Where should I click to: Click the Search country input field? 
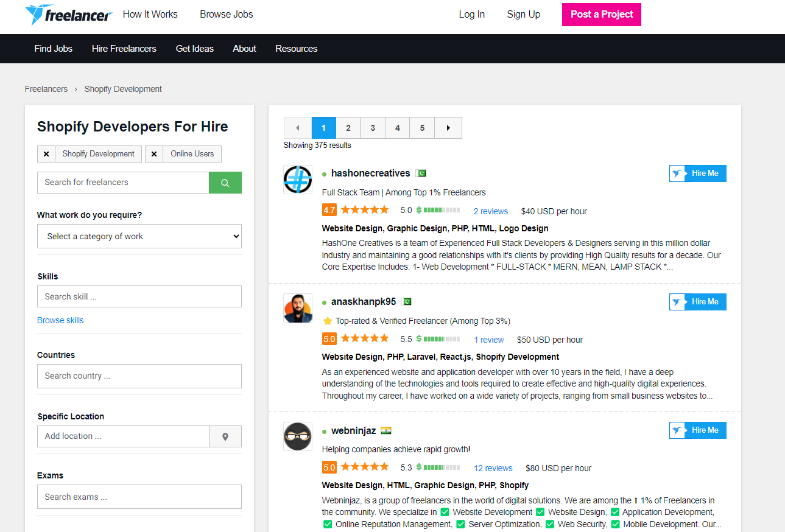(x=139, y=376)
